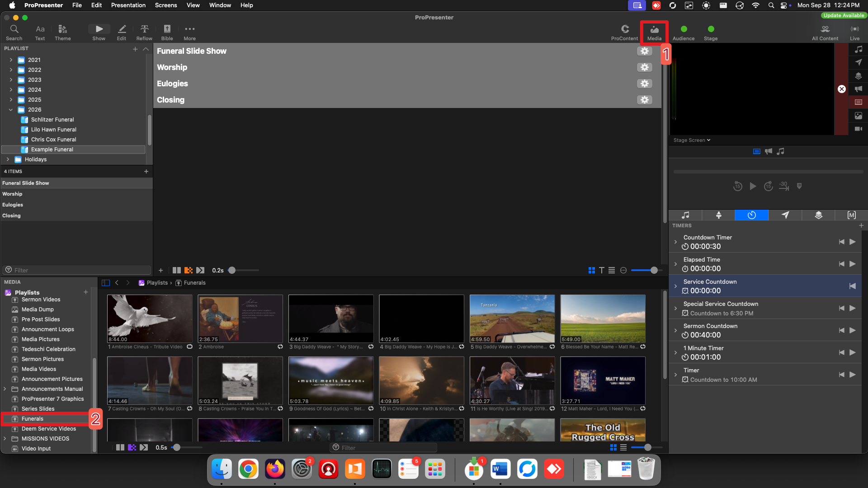Toggle the Stage screen output

711,32
